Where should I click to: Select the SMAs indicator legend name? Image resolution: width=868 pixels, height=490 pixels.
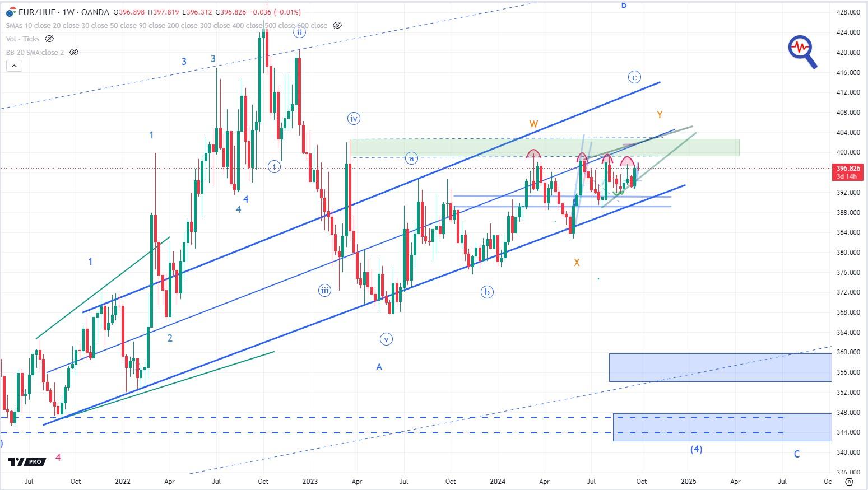click(x=167, y=25)
